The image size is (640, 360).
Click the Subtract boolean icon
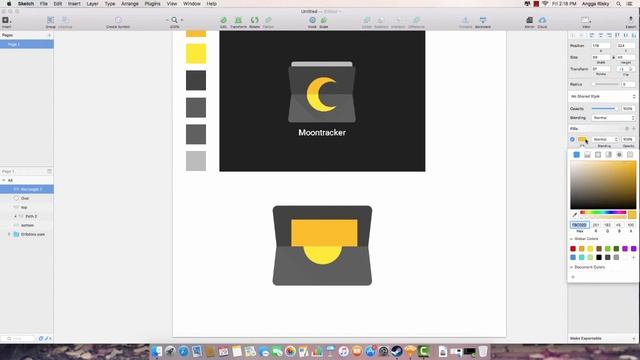pyautogui.click(x=381, y=20)
